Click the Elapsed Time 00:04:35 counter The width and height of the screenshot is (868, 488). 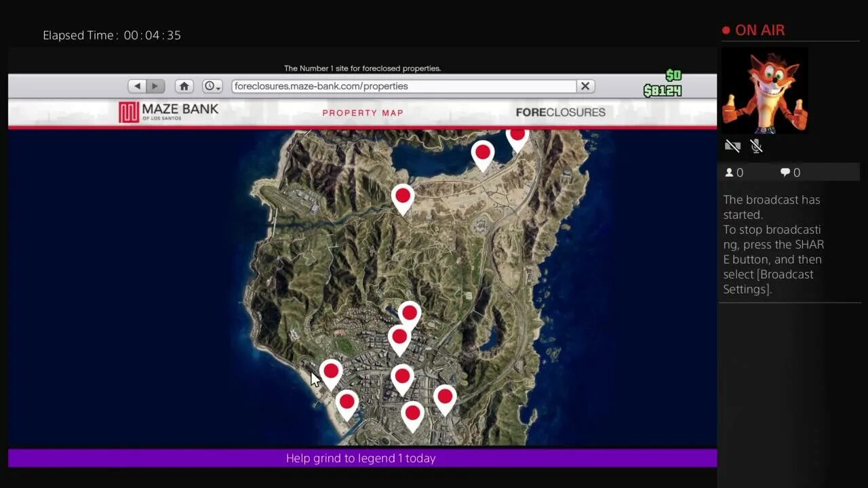pyautogui.click(x=112, y=35)
